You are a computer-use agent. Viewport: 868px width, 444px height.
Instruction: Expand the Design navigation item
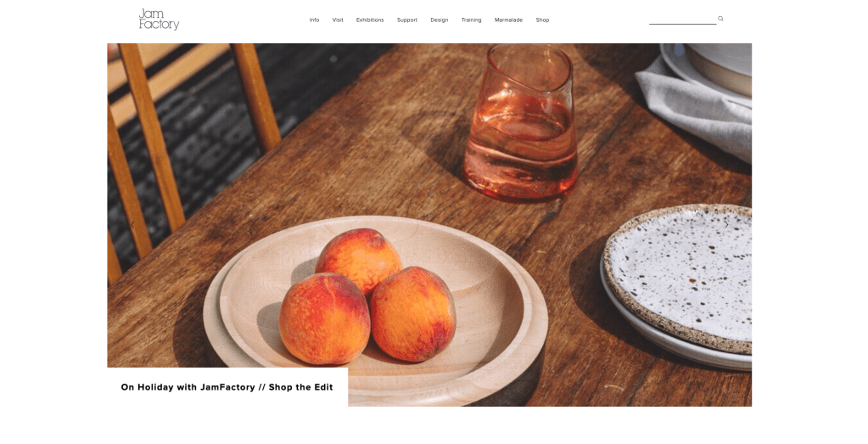click(439, 20)
